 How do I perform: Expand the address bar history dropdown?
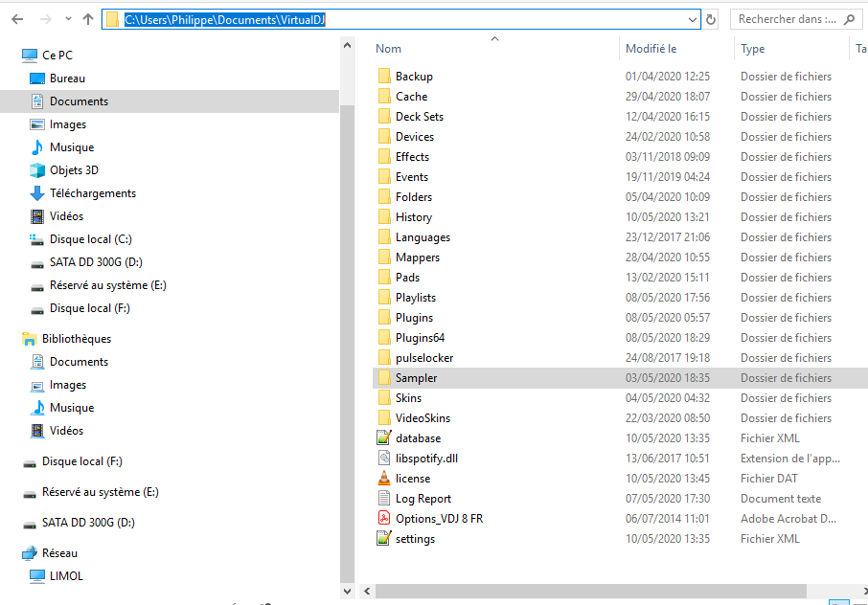693,19
